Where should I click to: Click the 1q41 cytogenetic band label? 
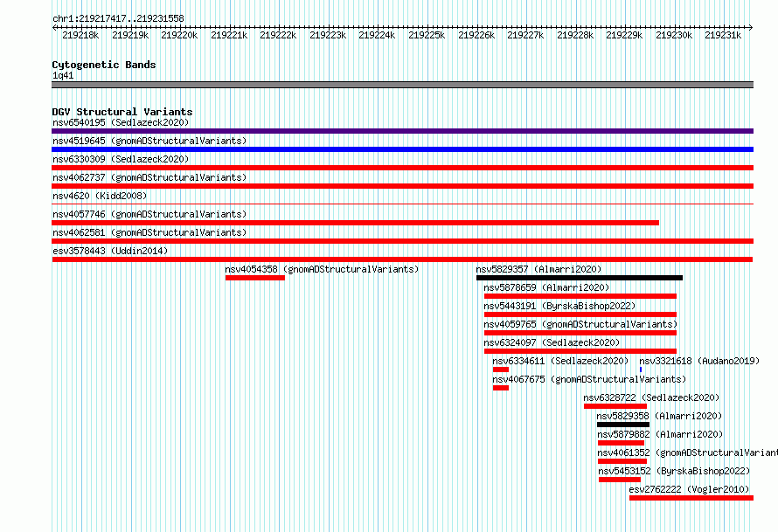(63, 75)
